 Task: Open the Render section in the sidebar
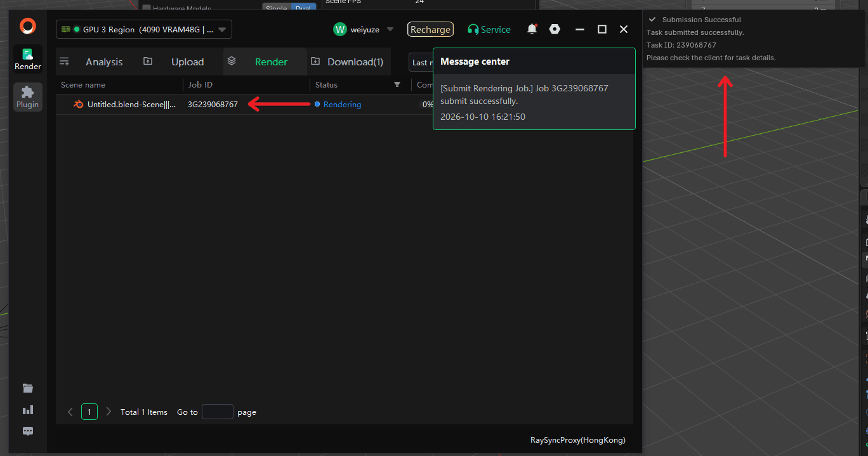tap(28, 59)
